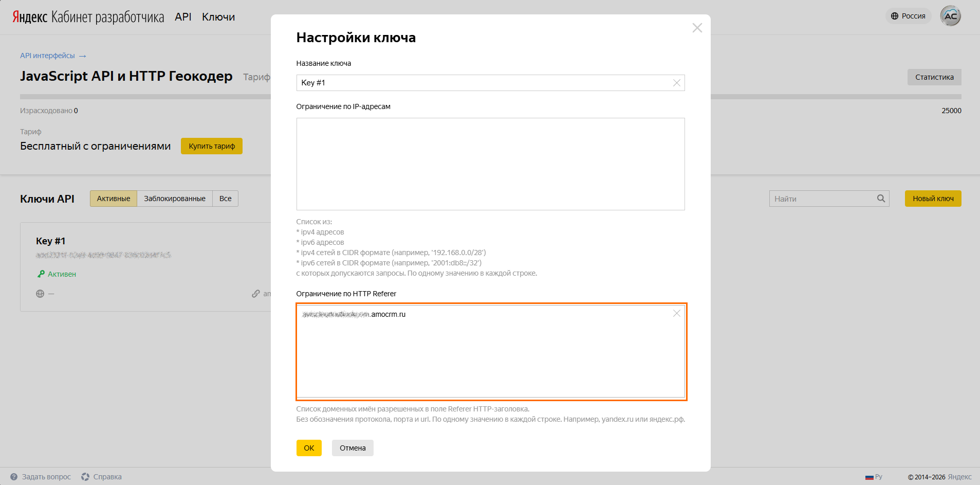Click the Яндекс copyright link
This screenshot has width=980, height=485.
(959, 477)
